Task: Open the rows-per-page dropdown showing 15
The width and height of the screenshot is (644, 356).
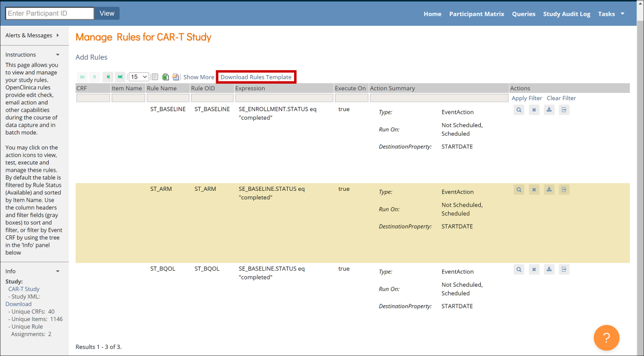Action: click(139, 77)
